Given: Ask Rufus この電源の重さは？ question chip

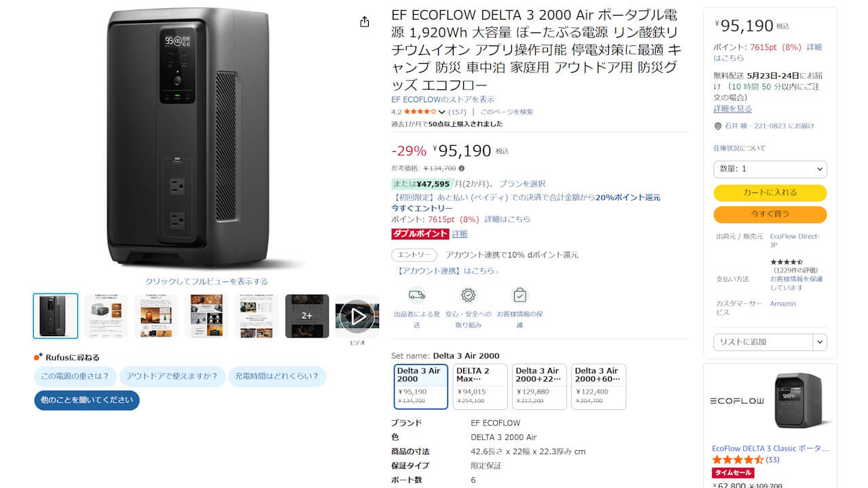Looking at the screenshot, I should pyautogui.click(x=75, y=375).
